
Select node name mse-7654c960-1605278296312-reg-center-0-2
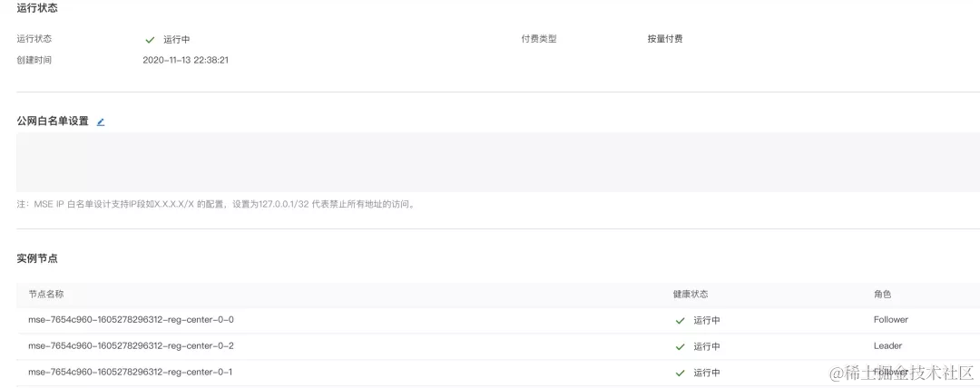tap(131, 346)
